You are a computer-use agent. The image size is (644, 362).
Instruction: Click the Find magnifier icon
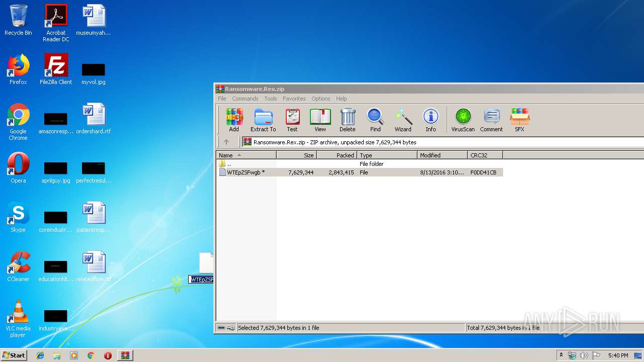click(x=375, y=120)
